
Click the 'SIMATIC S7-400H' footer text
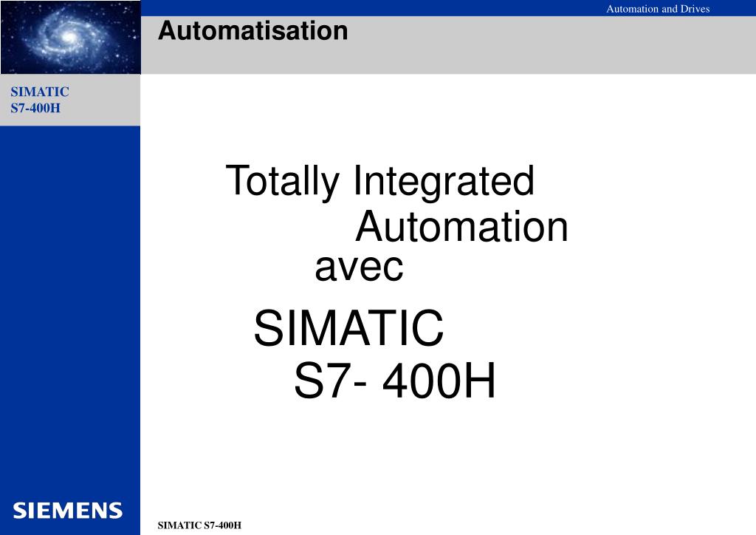199,525
